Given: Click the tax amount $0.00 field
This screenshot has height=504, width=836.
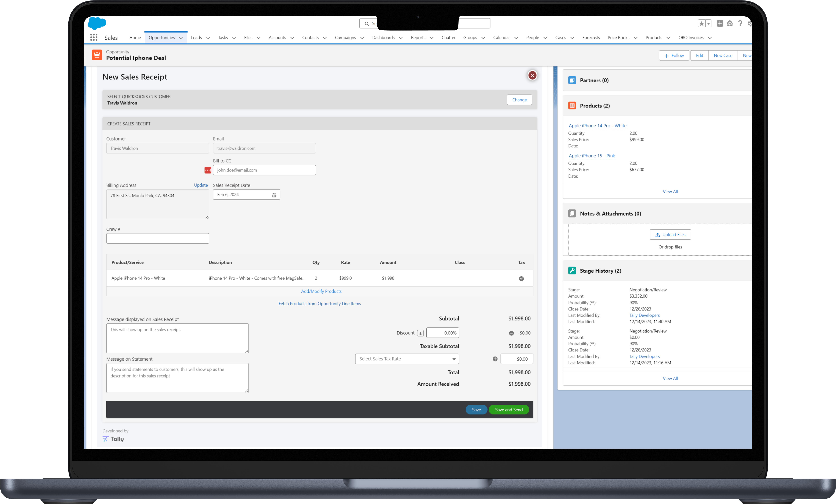Looking at the screenshot, I should (x=517, y=359).
